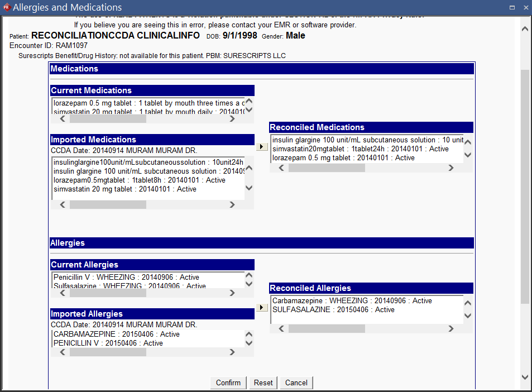Select simvastatin 20 mg tablet imported entry
This screenshot has height=392, width=532.
124,189
